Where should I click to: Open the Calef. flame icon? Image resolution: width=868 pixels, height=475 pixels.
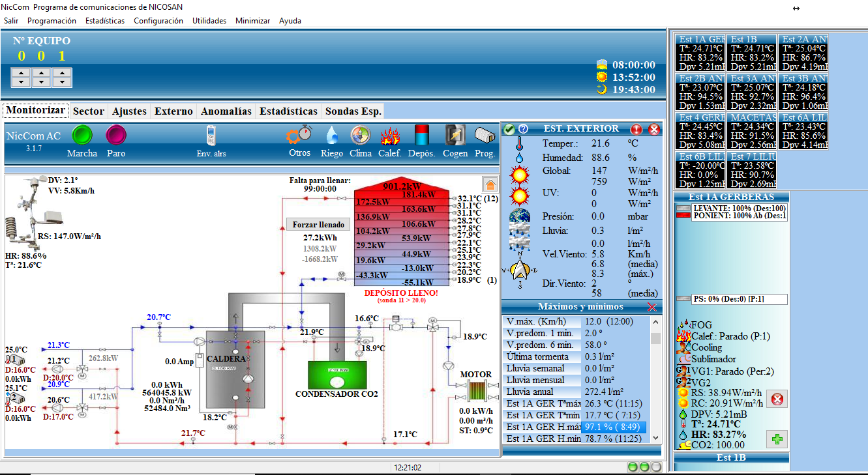(390, 135)
